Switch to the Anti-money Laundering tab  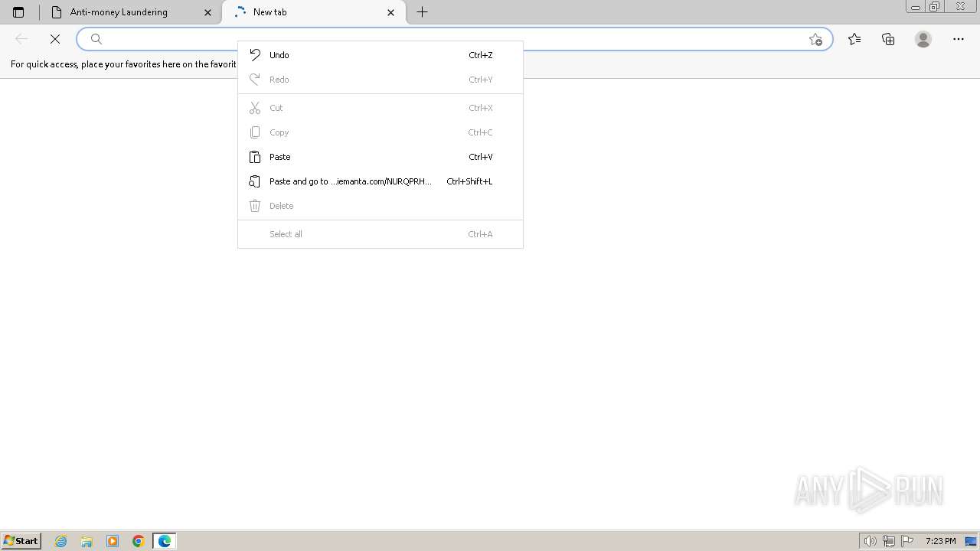click(x=131, y=12)
